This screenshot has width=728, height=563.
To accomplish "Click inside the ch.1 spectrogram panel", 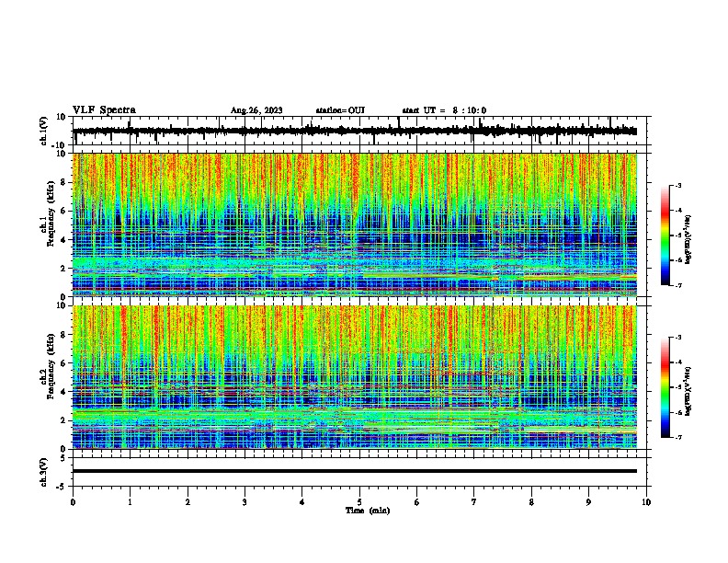I will coord(355,224).
